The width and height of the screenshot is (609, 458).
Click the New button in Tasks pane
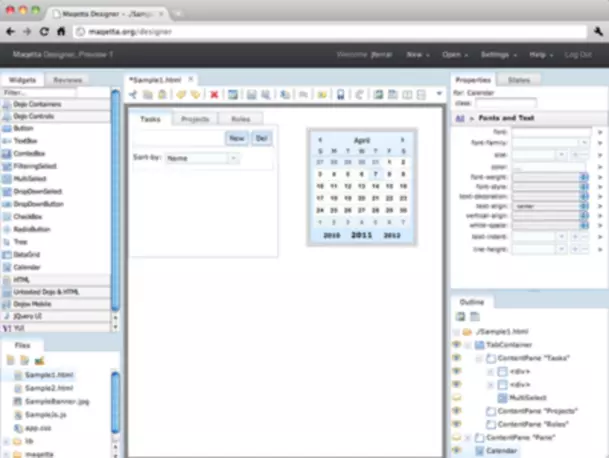(236, 138)
